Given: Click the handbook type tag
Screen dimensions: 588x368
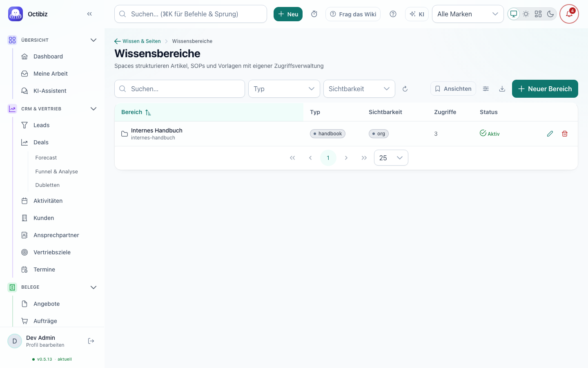Looking at the screenshot, I should pos(327,134).
